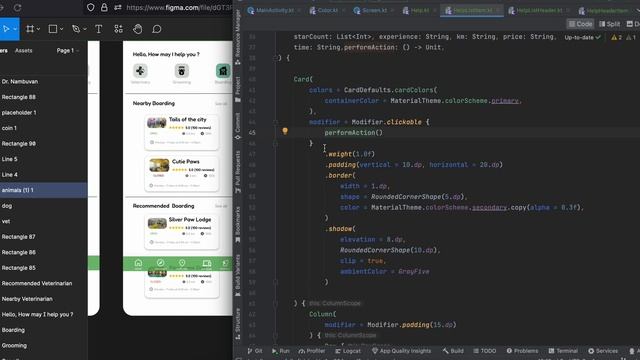
Task: Select the Text tool in Figma
Action: (x=98, y=29)
